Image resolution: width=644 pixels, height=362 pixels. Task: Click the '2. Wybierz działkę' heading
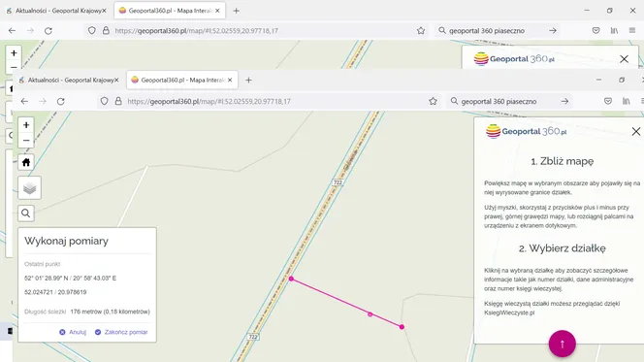tap(562, 248)
